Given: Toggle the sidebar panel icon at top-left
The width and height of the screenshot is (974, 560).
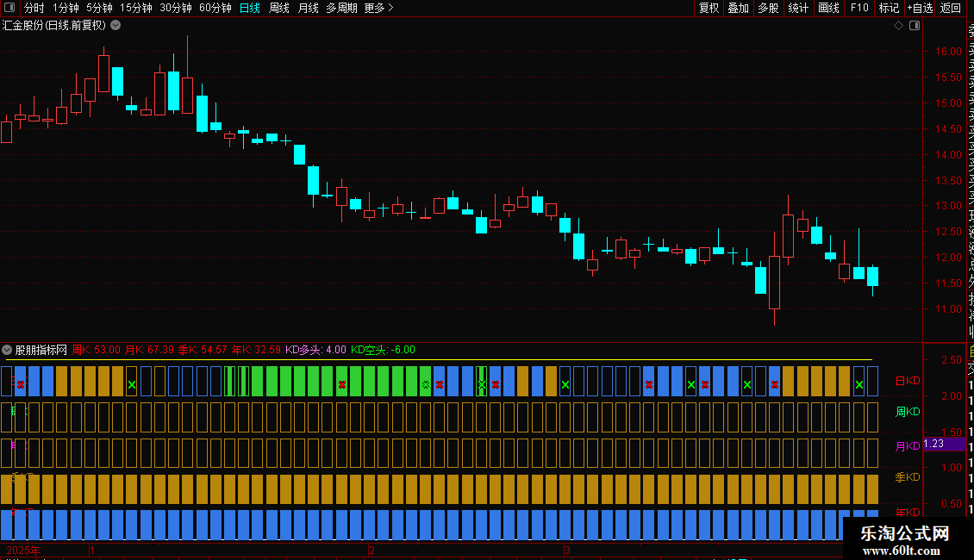Looking at the screenshot, I should [x=9, y=8].
